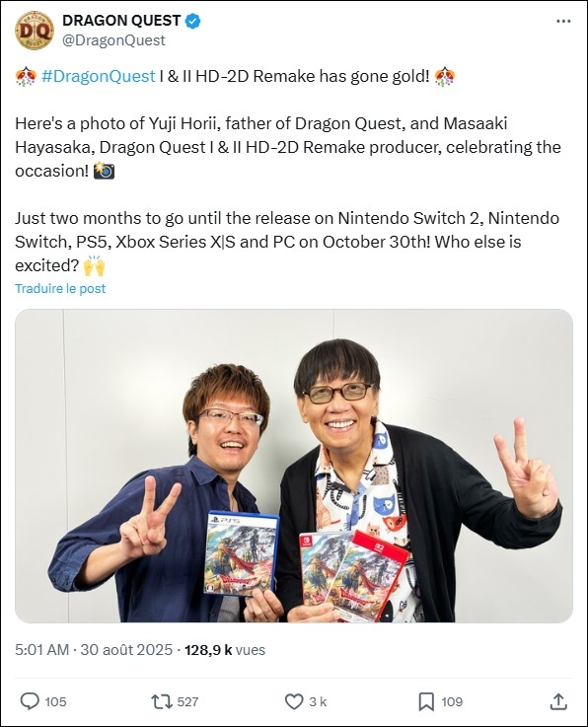
Task: Open the 5:01 AM timestamp link
Action: point(41,650)
